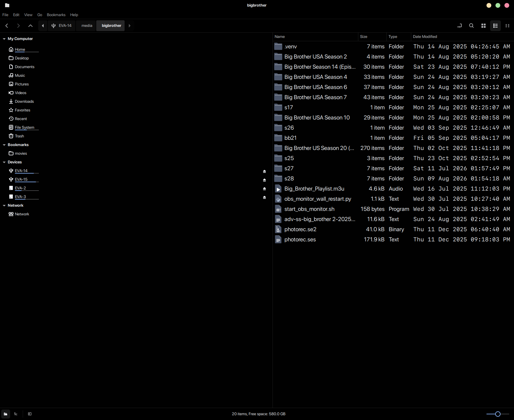Select the s17 folder icon
This screenshot has width=514, height=420.
[278, 108]
